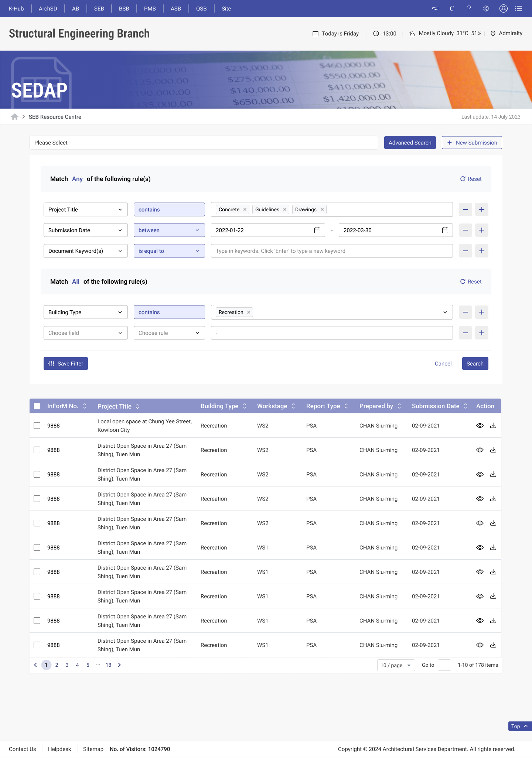Screen dimensions: 532x758
Task: Open the 10 / page size dropdown
Action: point(396,665)
